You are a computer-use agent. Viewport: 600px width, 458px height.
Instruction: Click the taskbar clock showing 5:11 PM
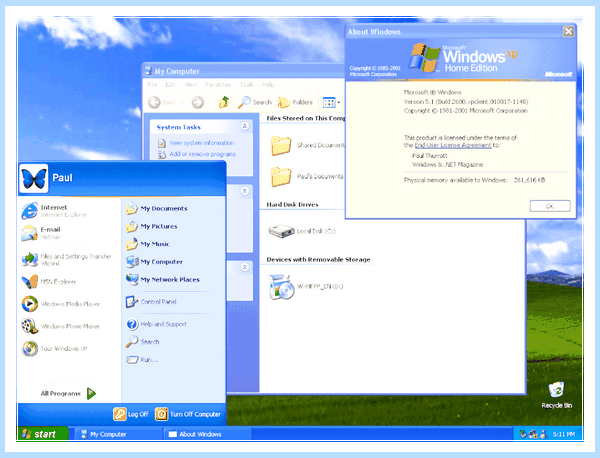pos(563,434)
